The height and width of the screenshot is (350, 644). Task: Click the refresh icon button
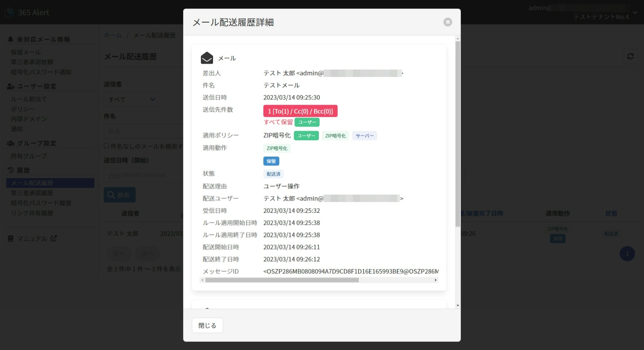click(x=630, y=56)
